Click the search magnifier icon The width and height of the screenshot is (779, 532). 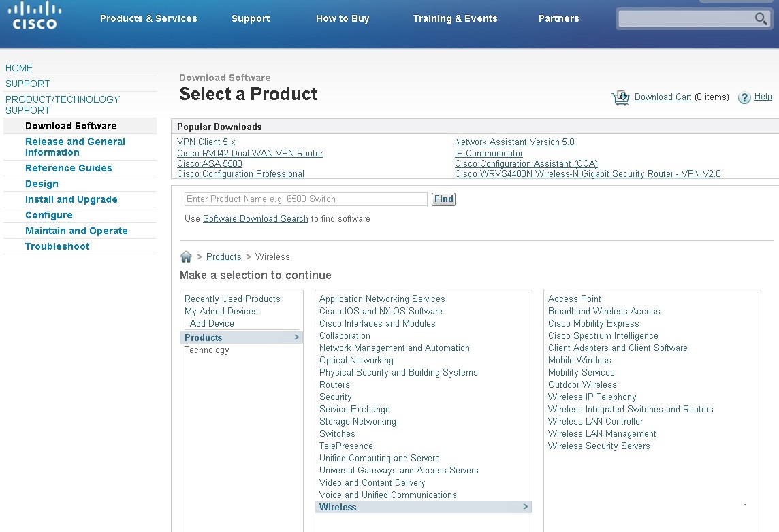click(761, 19)
